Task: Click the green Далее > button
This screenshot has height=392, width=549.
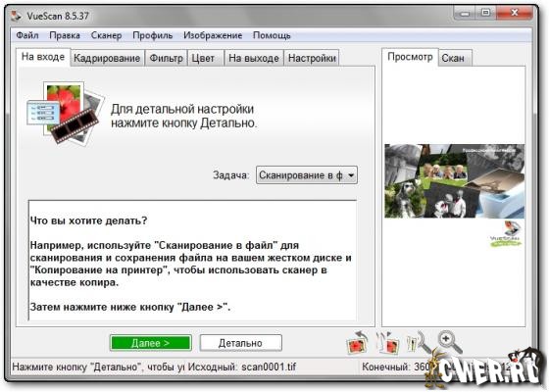Action: coord(151,343)
